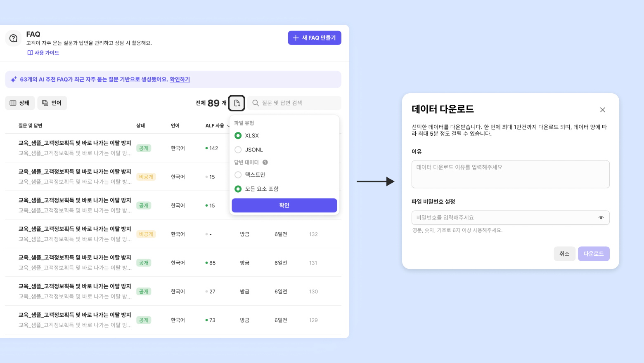Click the magnifier icon in the search box

(256, 103)
